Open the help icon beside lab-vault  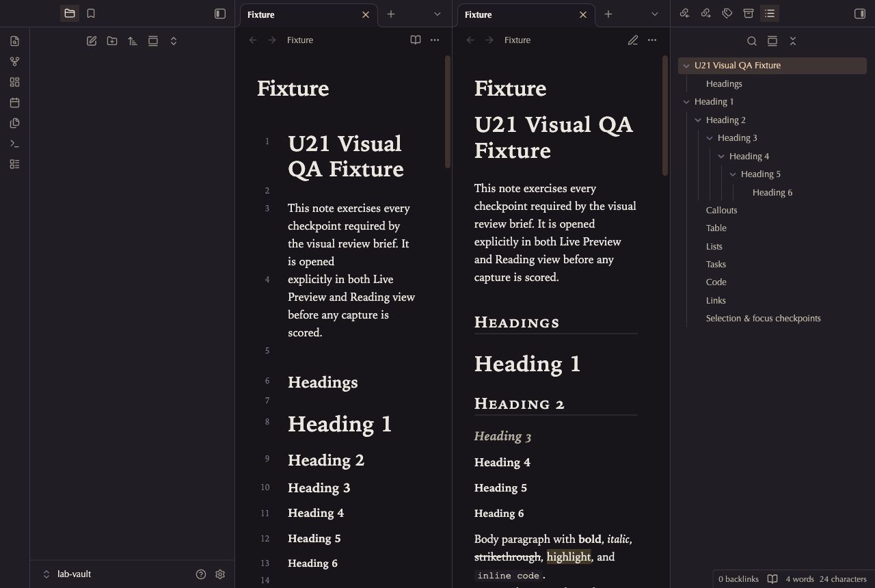201,574
